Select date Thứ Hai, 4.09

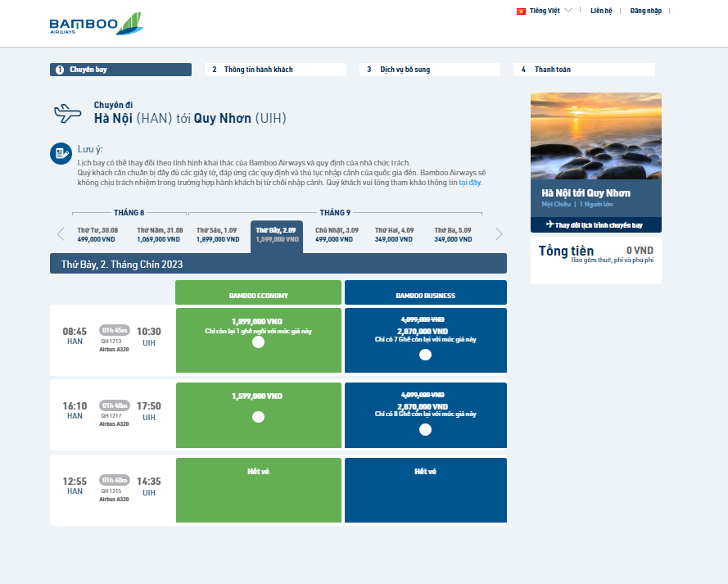point(394,235)
